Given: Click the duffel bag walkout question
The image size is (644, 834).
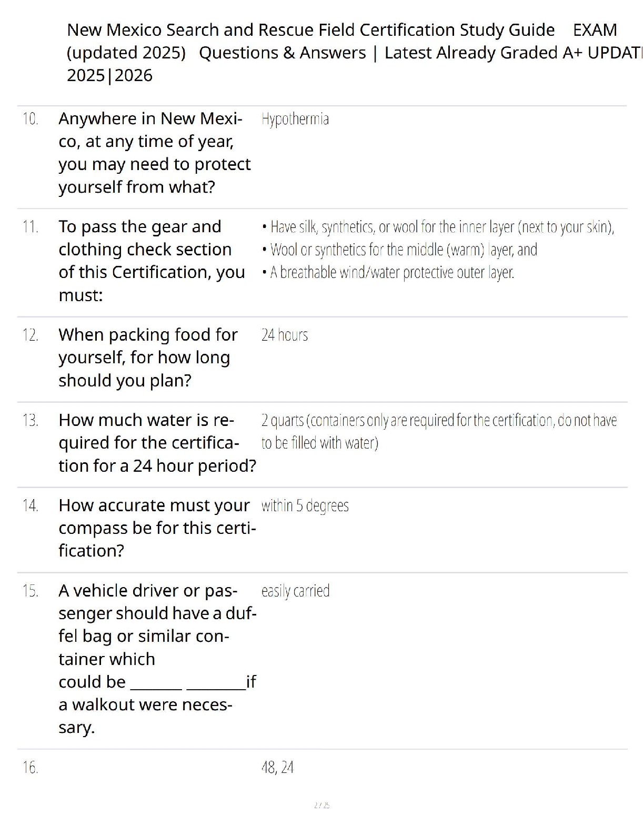Looking at the screenshot, I should 157,659.
